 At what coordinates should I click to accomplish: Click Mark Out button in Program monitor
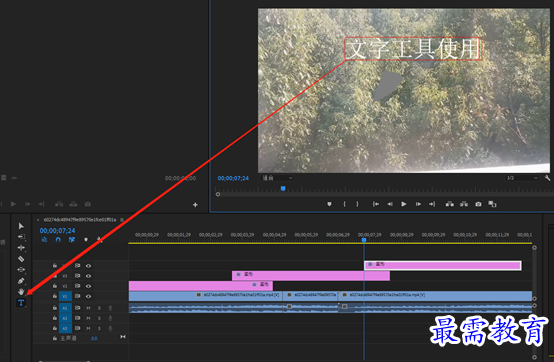(x=357, y=204)
